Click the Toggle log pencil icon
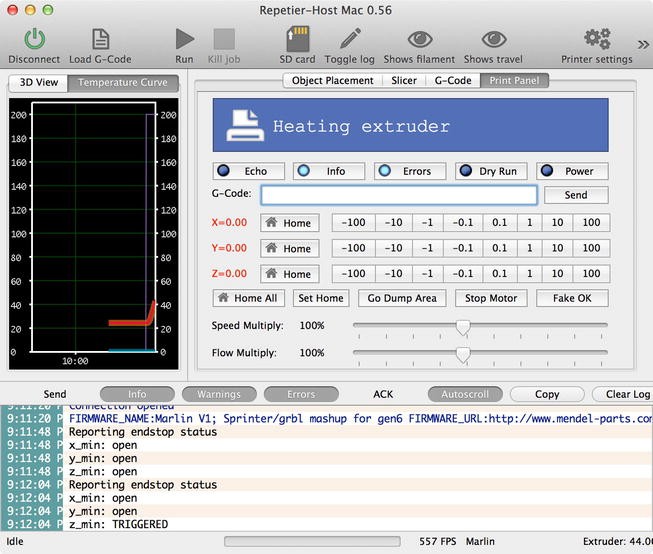Screen dimensions: 653x554 [x=350, y=39]
